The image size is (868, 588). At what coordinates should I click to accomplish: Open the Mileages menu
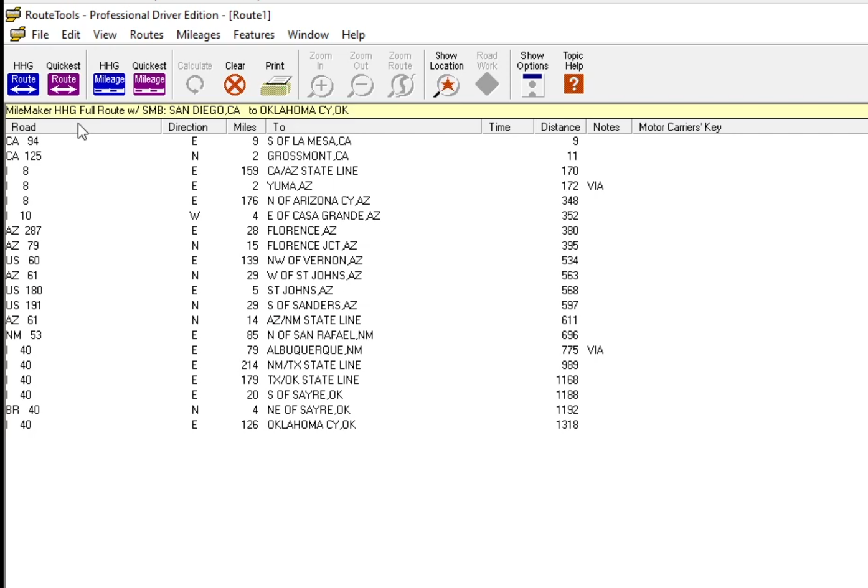pyautogui.click(x=199, y=35)
